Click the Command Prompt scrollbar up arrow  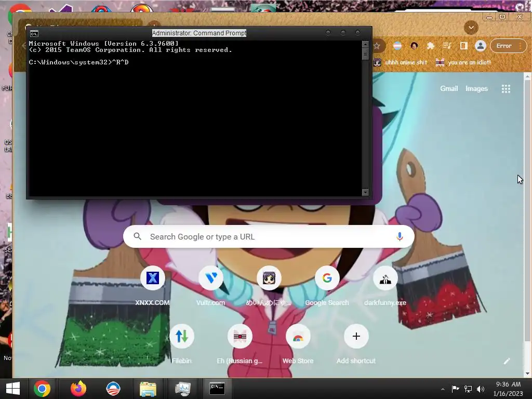click(x=365, y=45)
